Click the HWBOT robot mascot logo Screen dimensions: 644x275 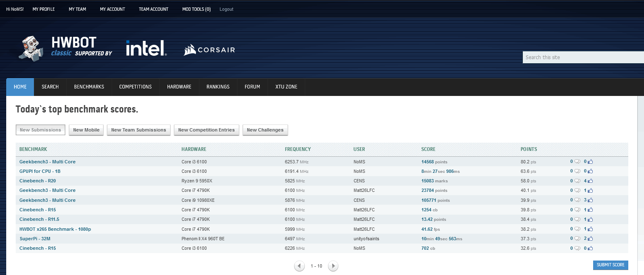pos(31,48)
